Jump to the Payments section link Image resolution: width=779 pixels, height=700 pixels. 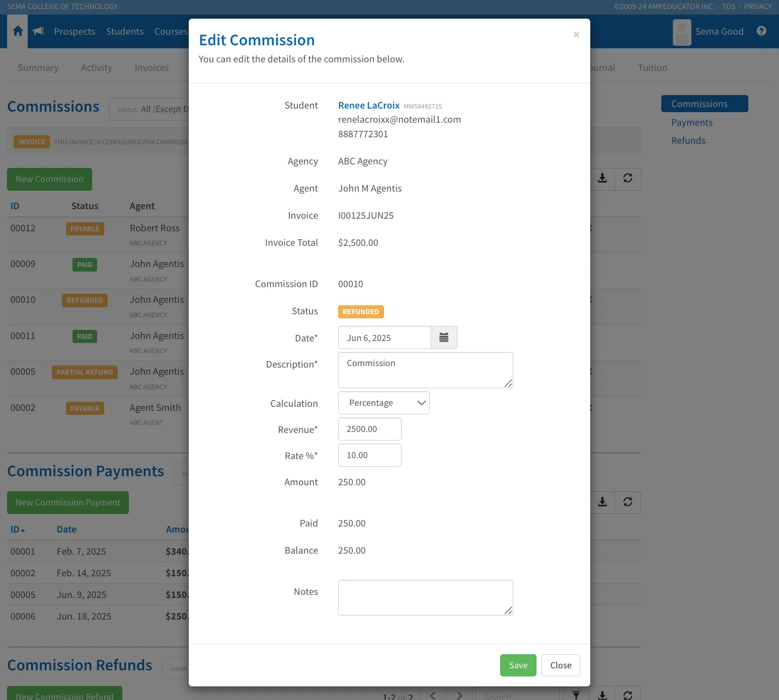[692, 123]
